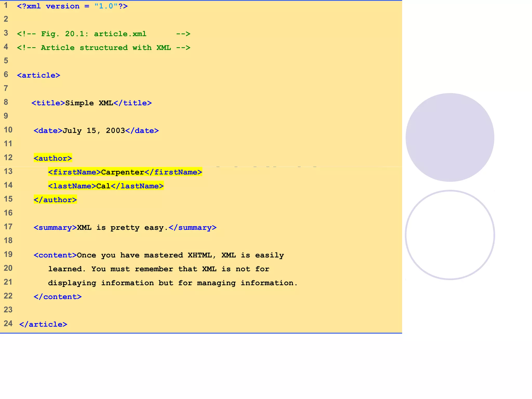Click the opening <article> tag

(x=38, y=75)
